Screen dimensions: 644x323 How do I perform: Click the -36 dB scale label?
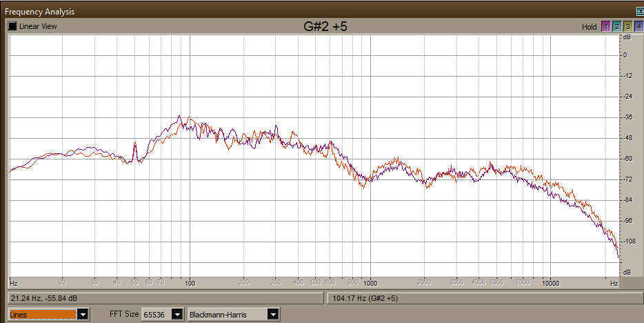627,117
